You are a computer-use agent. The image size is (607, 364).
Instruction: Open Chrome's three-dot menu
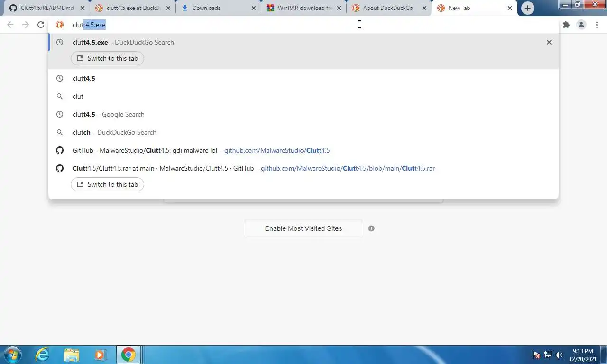597,25
